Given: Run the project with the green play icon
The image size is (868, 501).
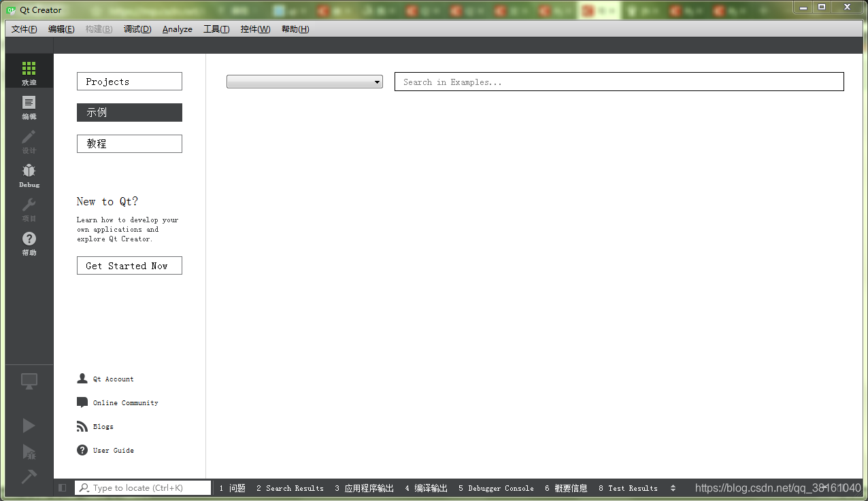Looking at the screenshot, I should pyautogui.click(x=29, y=425).
